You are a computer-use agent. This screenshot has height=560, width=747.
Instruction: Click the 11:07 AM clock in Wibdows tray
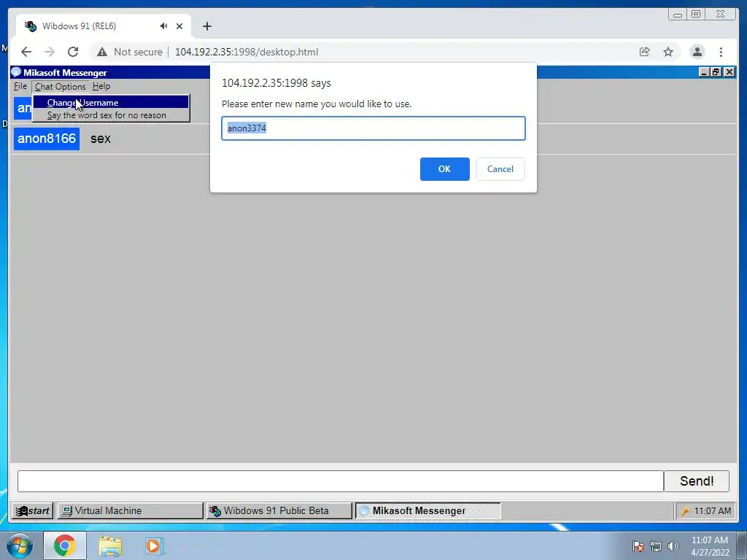pos(712,511)
